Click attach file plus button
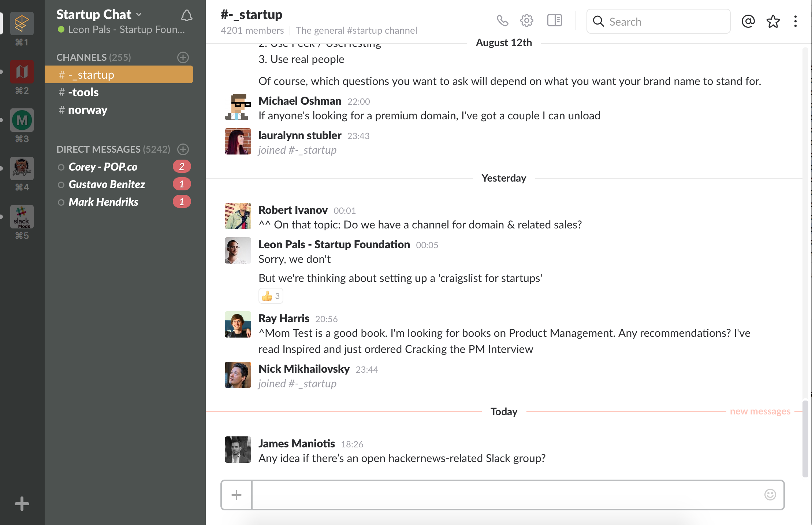Screen dimensions: 812x525 [236, 495]
